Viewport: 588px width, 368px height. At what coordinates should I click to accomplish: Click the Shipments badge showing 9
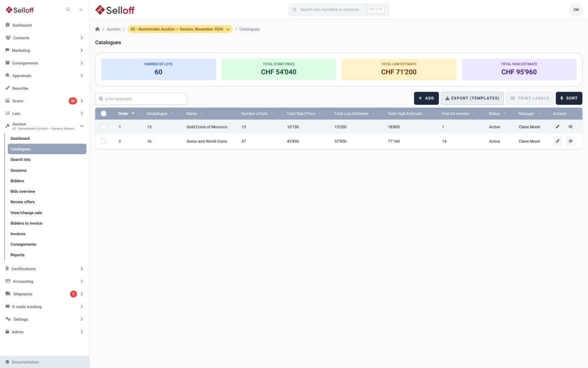73,294
